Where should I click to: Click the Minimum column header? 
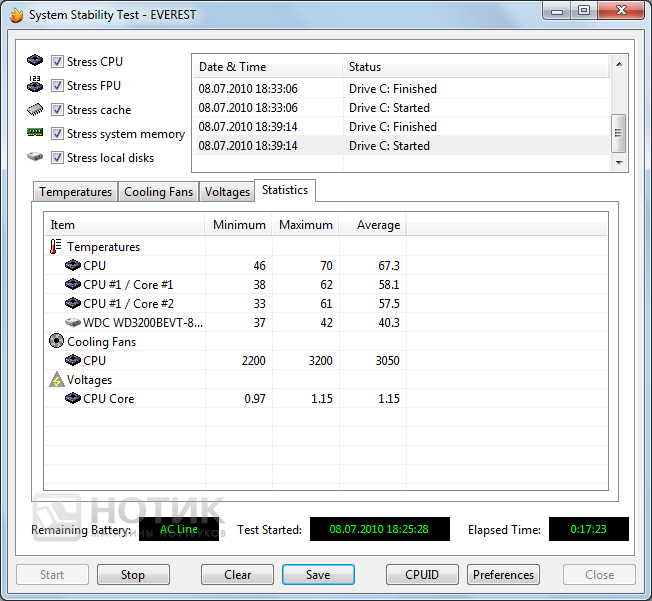pyautogui.click(x=239, y=225)
